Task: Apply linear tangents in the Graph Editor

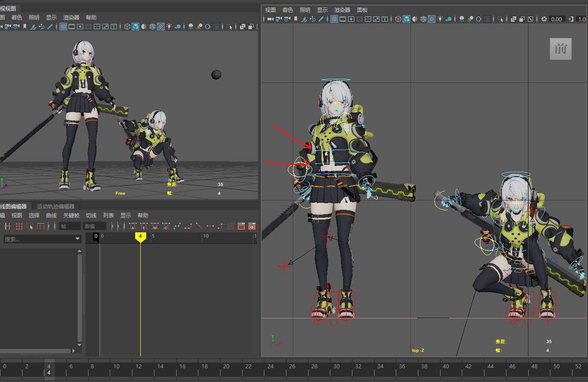Action: (199, 226)
